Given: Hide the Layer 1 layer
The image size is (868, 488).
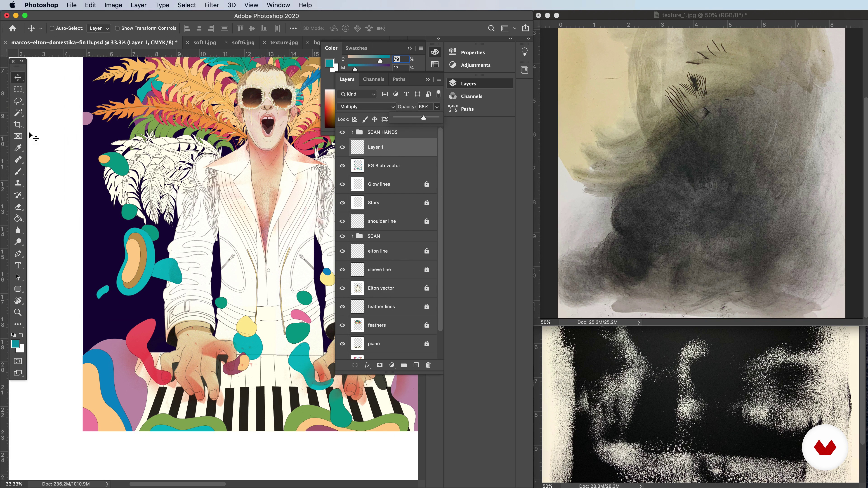Looking at the screenshot, I should pyautogui.click(x=342, y=147).
